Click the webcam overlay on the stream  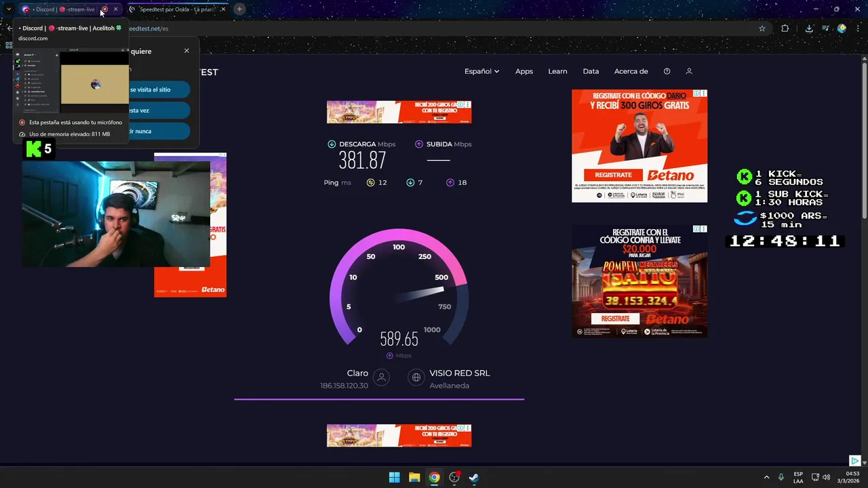[x=116, y=214]
